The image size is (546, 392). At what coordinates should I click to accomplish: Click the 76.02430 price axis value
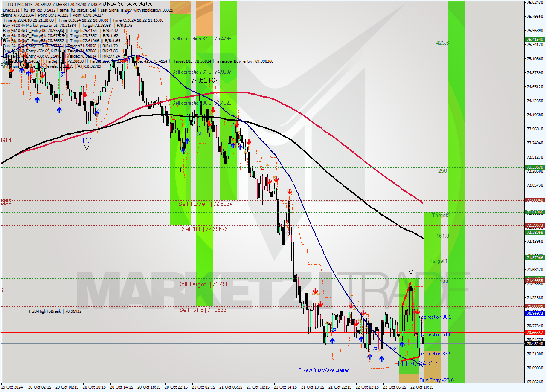coord(535,3)
